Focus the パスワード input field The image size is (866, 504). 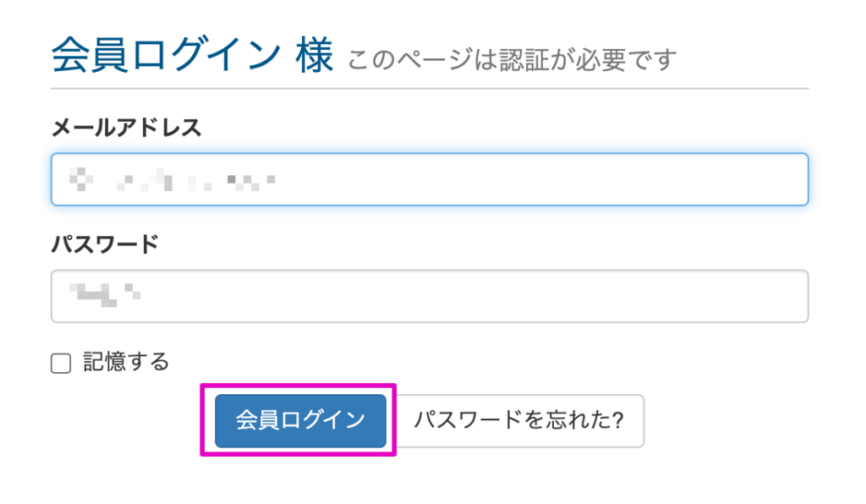point(430,296)
